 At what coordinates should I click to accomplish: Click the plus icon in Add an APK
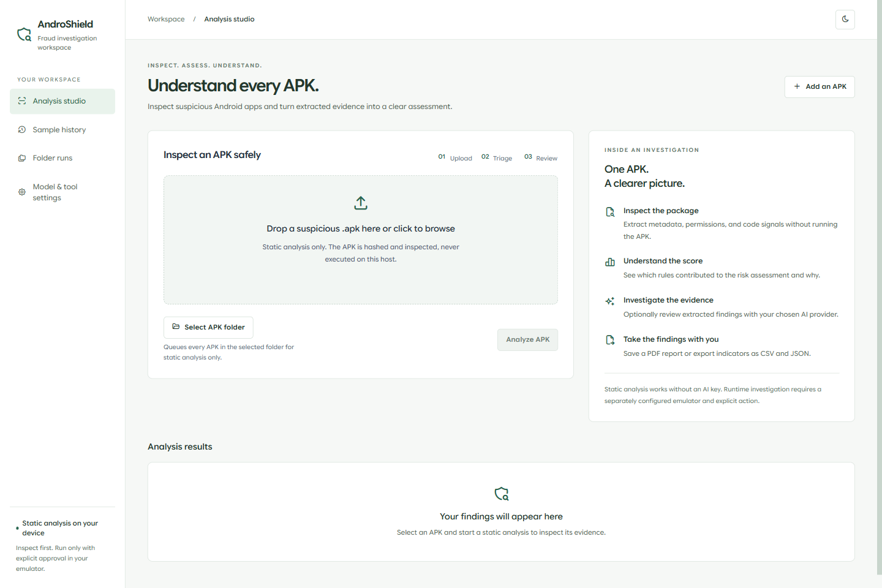tap(797, 87)
